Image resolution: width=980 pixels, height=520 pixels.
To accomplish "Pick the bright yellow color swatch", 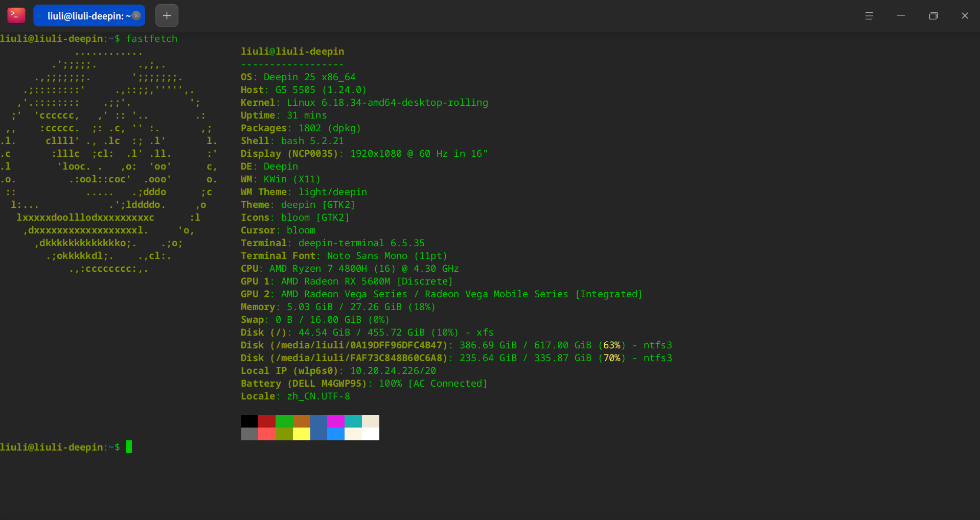I will [x=302, y=434].
